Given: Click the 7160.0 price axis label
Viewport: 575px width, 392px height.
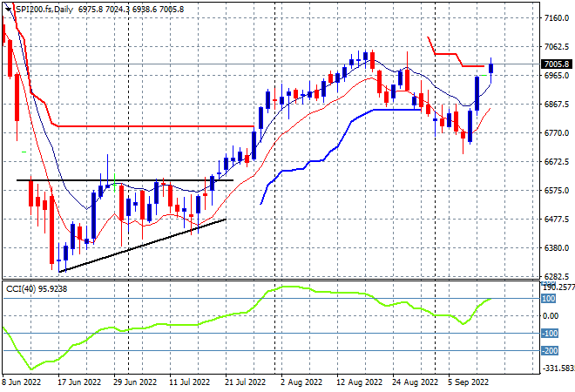Looking at the screenshot, I should [x=557, y=18].
